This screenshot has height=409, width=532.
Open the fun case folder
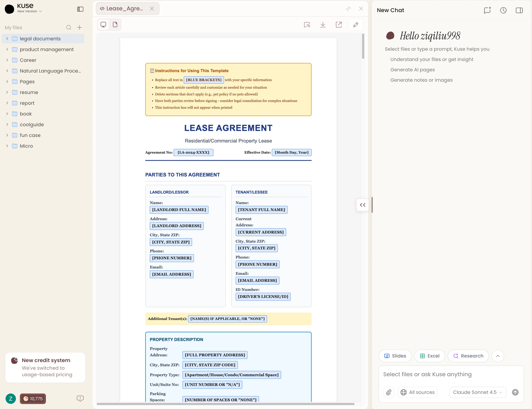[x=43, y=135]
